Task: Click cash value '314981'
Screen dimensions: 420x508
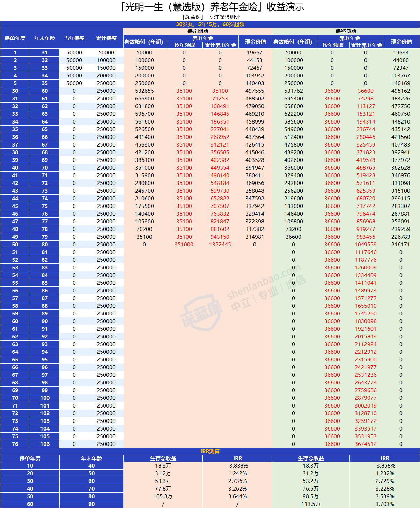Action: pos(255,237)
